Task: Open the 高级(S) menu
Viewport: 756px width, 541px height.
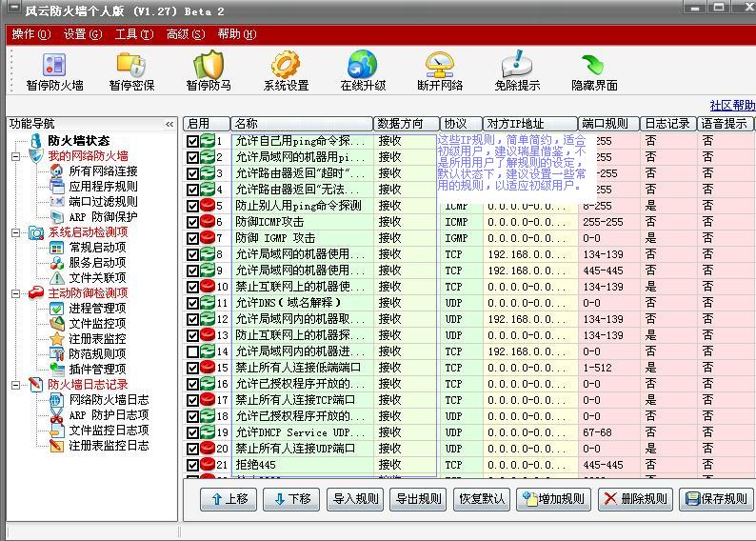Action: tap(186, 34)
